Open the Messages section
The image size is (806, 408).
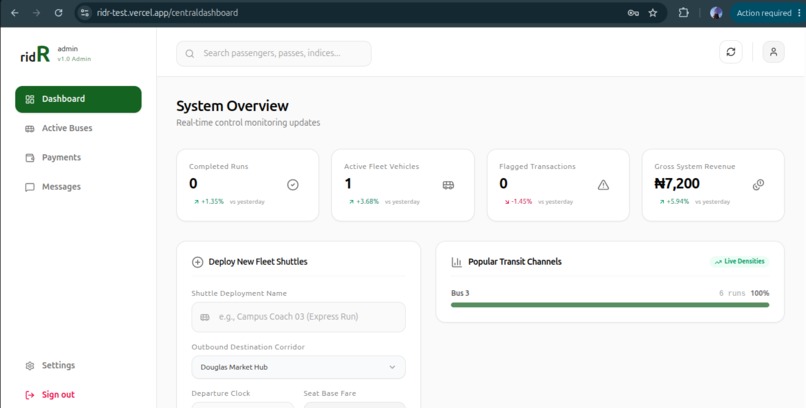78,187
